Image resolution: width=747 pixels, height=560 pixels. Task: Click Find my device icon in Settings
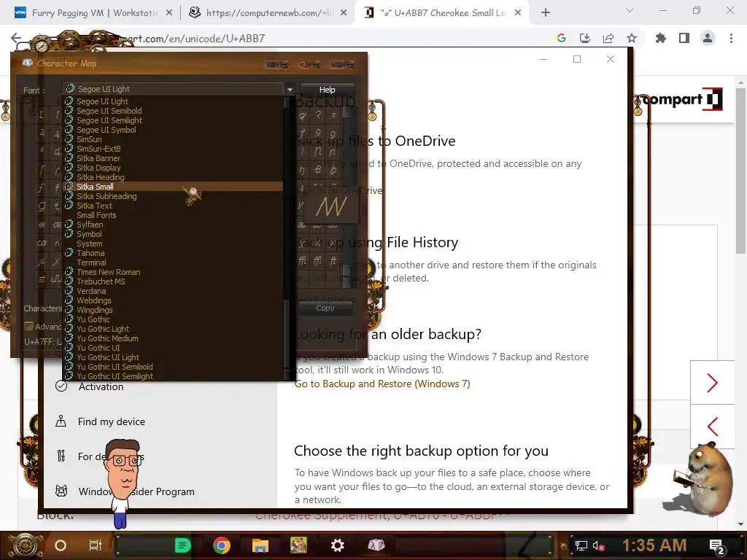61,421
